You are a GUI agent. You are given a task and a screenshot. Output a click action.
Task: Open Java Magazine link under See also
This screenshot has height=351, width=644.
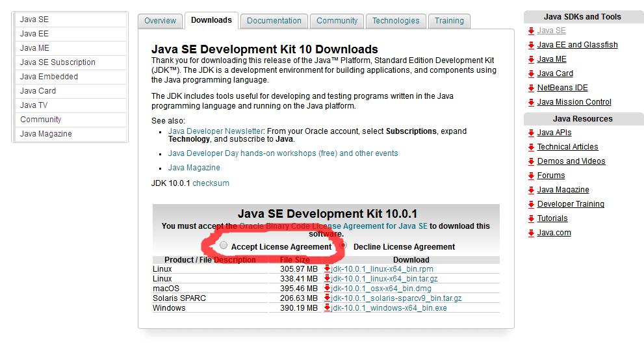point(194,168)
